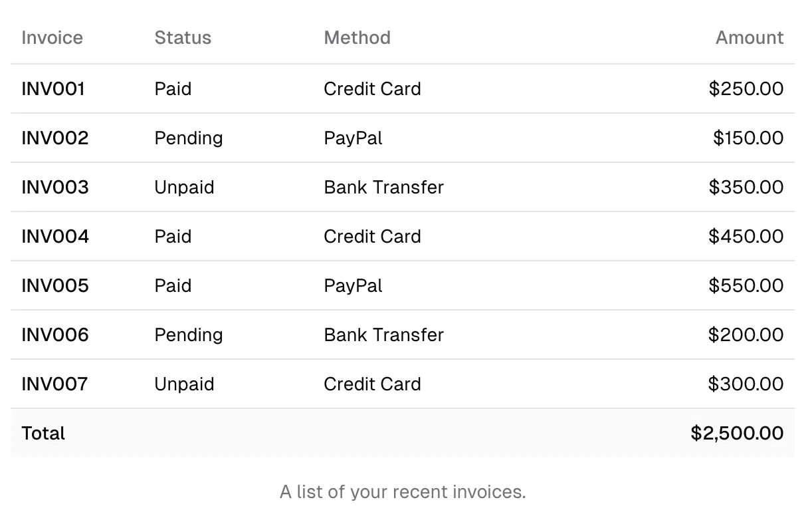Viewport: 812px width, 520px height.
Task: Click the Status column header
Action: [183, 38]
